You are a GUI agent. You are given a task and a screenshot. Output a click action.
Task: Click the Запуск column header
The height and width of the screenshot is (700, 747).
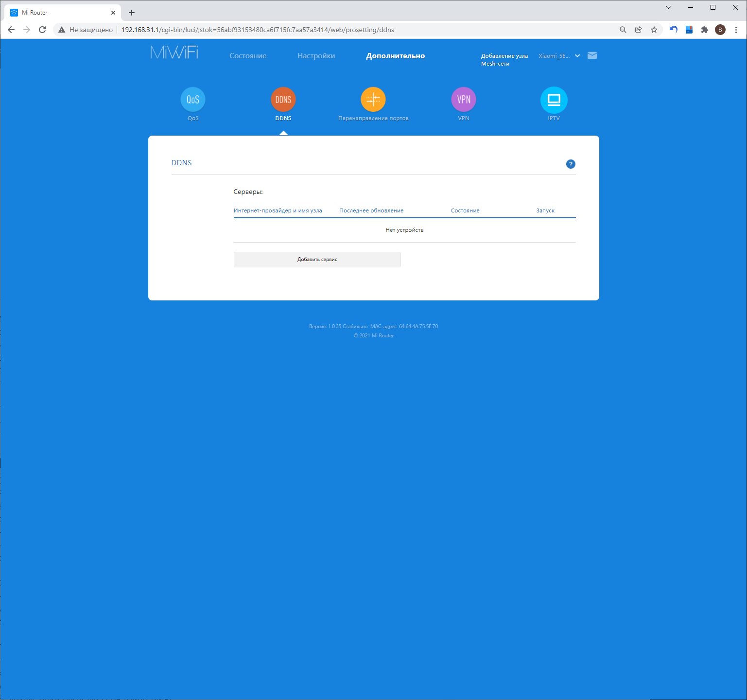(545, 210)
